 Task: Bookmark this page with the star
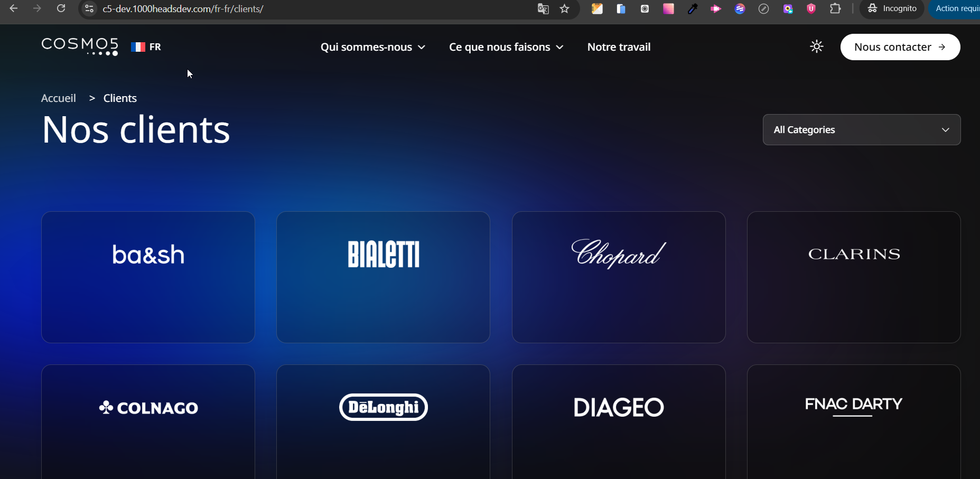[x=565, y=9]
